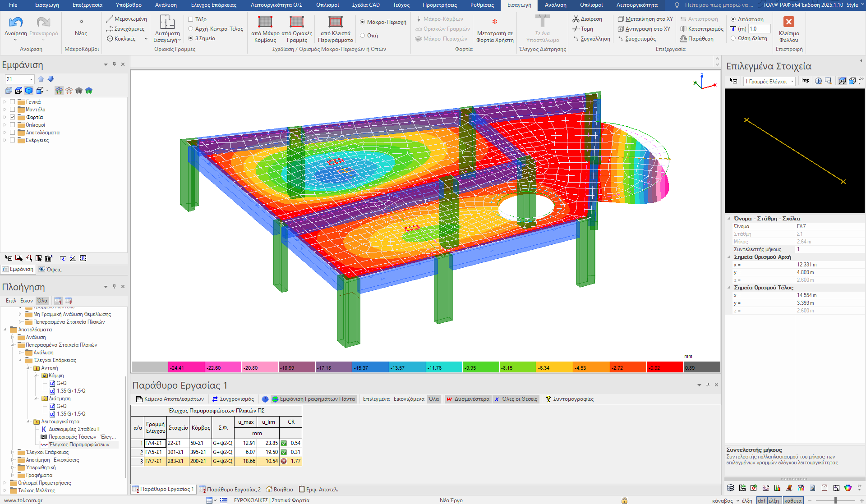
Task: Click the red Κλείσιμο Φύλλου icon
Action: 789,22
